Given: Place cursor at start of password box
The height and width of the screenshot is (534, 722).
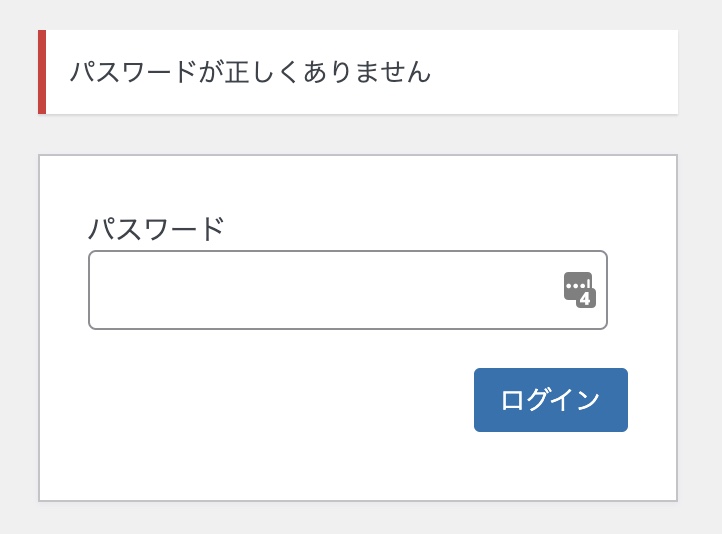Looking at the screenshot, I should coord(99,290).
